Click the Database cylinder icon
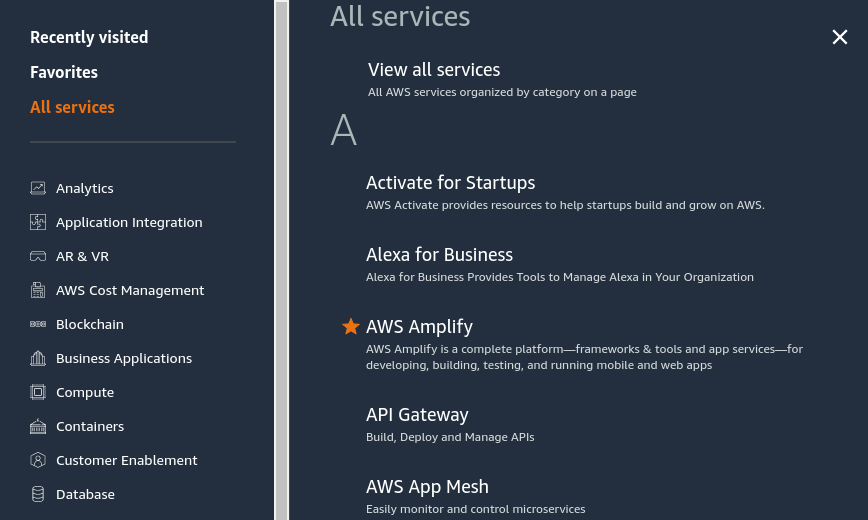The width and height of the screenshot is (868, 520). tap(38, 494)
